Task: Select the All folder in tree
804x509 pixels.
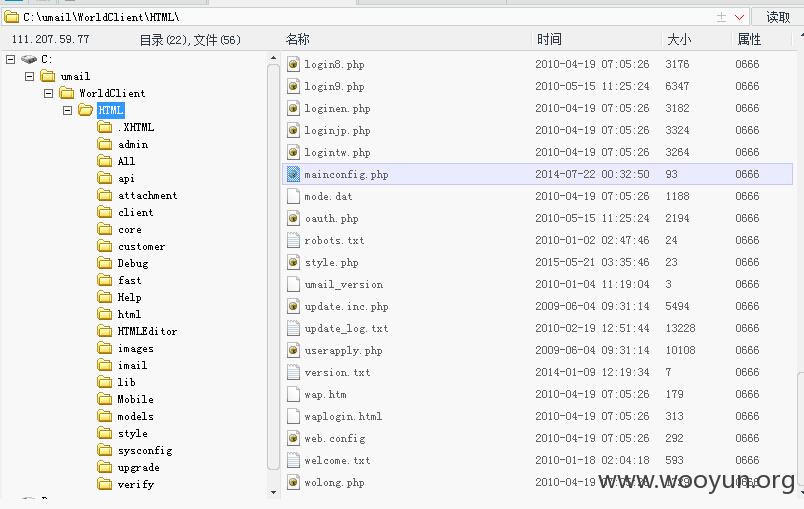Action: coord(126,161)
